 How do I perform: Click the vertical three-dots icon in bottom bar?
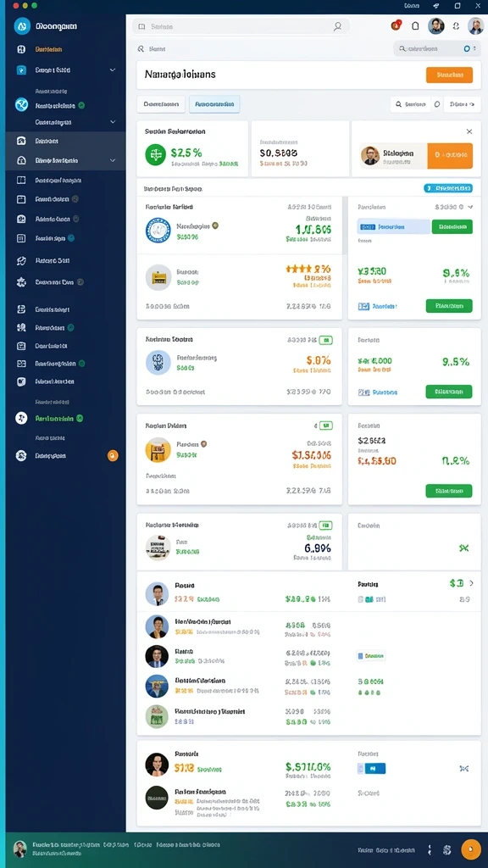pyautogui.click(x=430, y=849)
